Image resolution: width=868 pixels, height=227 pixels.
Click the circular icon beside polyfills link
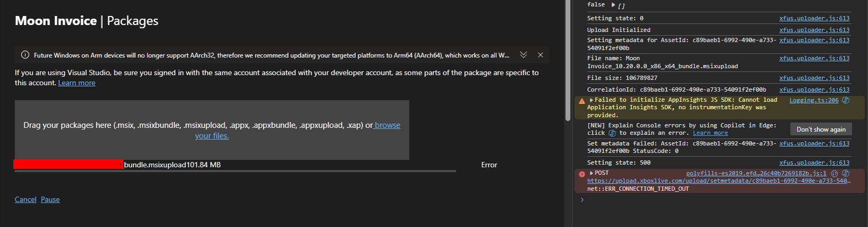tap(834, 173)
